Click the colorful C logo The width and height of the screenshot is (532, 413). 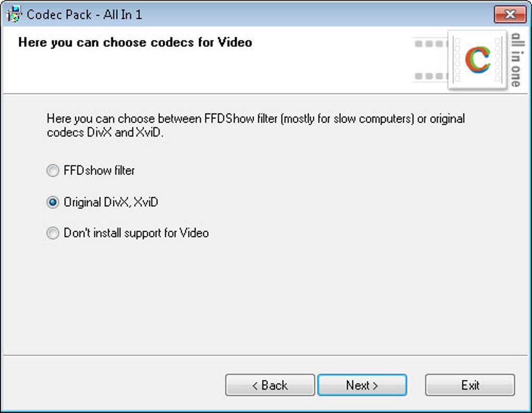(x=477, y=60)
